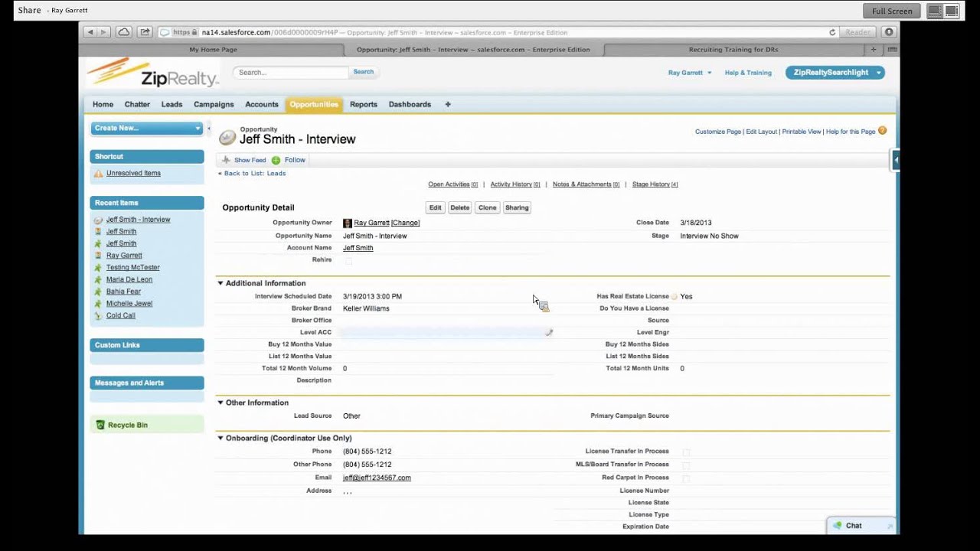Click the icon next to Cold Call recent item
The height and width of the screenshot is (551, 980).
98,315
